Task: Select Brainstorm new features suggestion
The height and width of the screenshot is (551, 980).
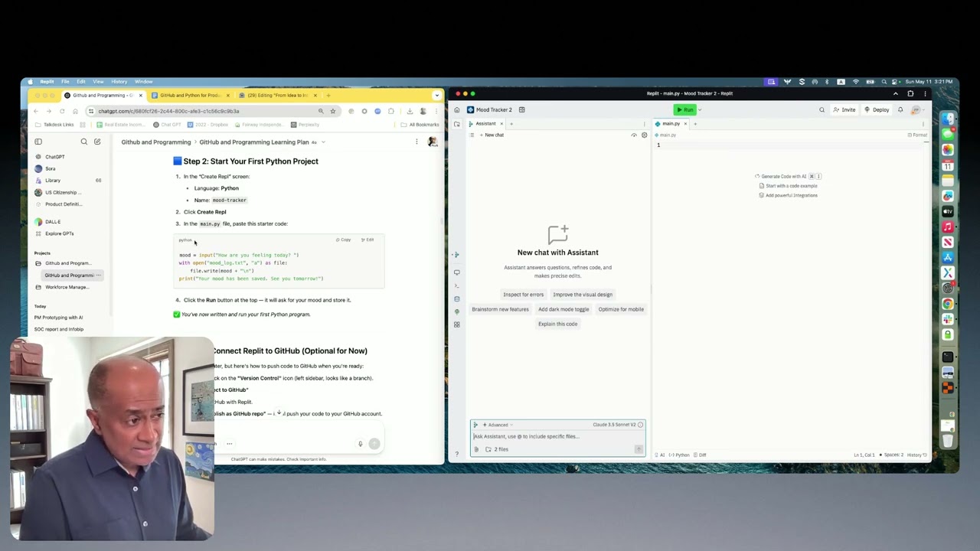Action: click(500, 309)
